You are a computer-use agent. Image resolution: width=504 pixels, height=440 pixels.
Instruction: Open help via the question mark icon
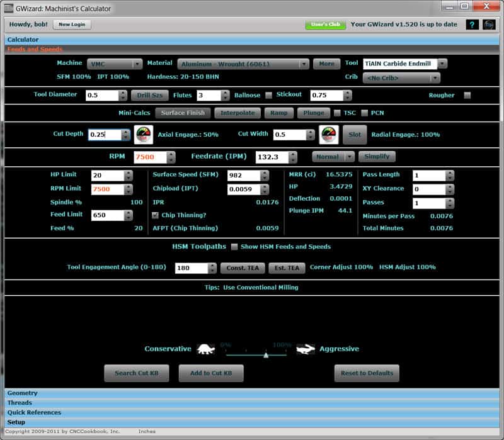pos(471,25)
